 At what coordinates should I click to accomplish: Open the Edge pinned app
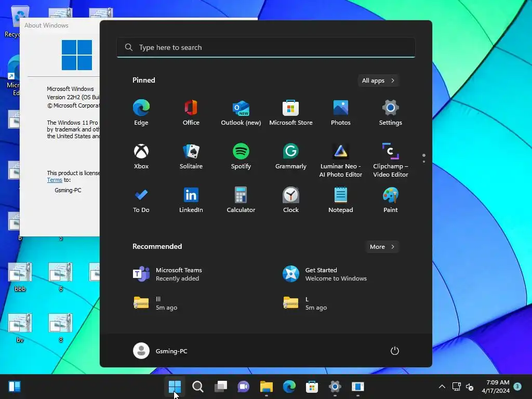[x=141, y=113]
